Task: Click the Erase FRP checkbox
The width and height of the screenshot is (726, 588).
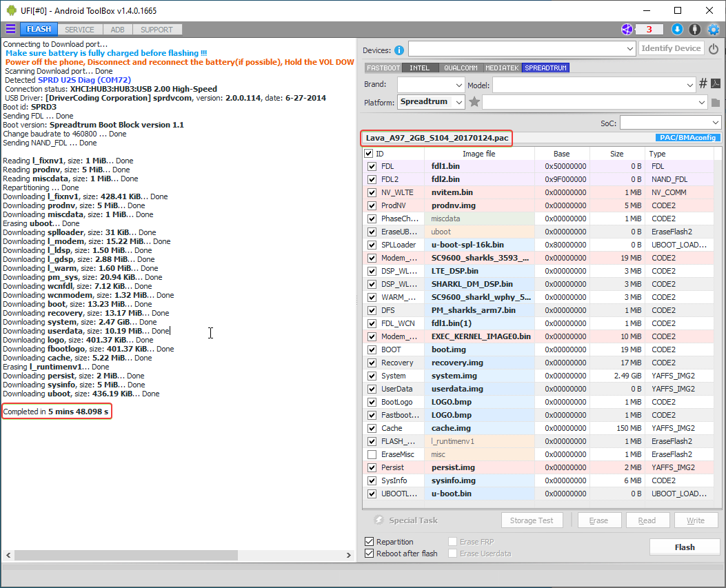Action: coord(453,541)
